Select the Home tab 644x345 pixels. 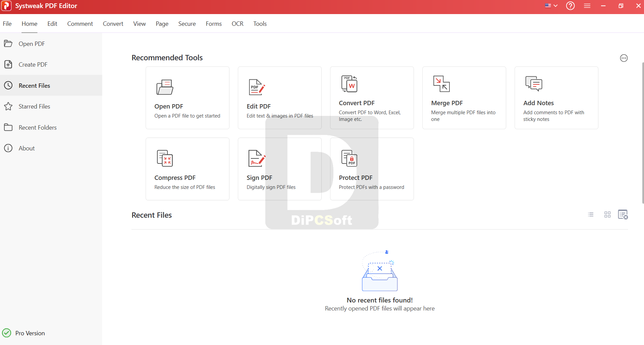(x=30, y=24)
